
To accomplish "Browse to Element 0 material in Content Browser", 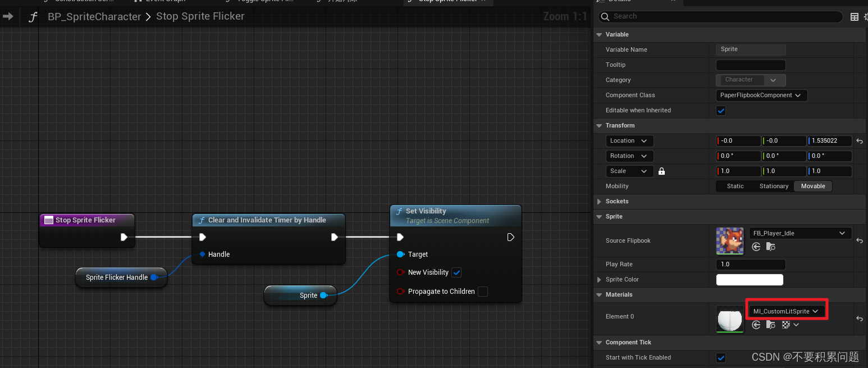I will click(771, 325).
